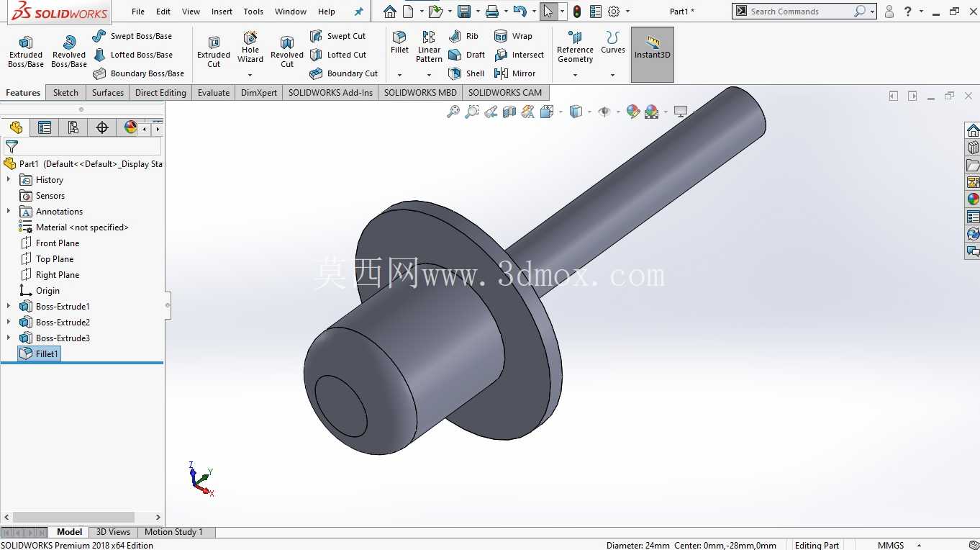Open the Appearances color tab in task pane
This screenshot has width=980, height=550.
[973, 199]
